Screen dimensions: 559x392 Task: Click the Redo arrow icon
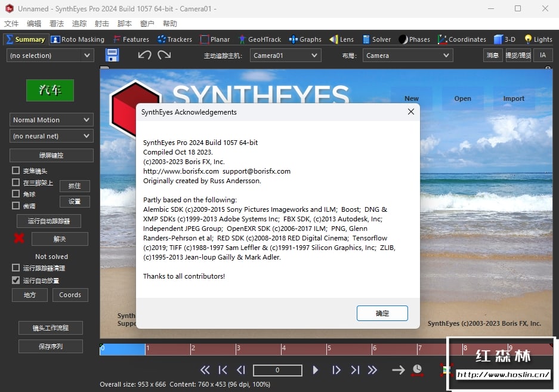coord(164,55)
